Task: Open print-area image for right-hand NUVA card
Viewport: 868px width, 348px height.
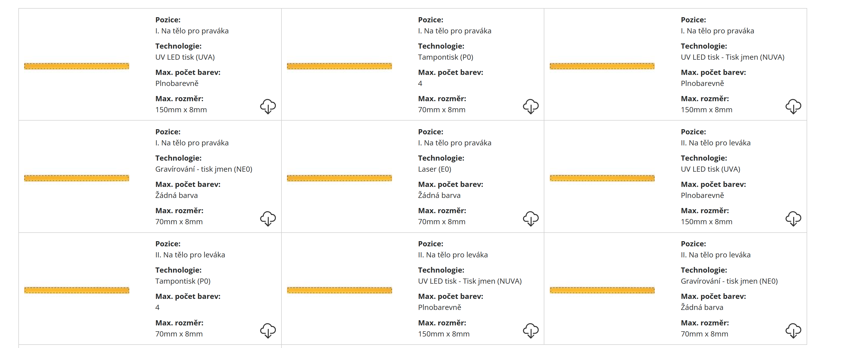Action: (602, 66)
